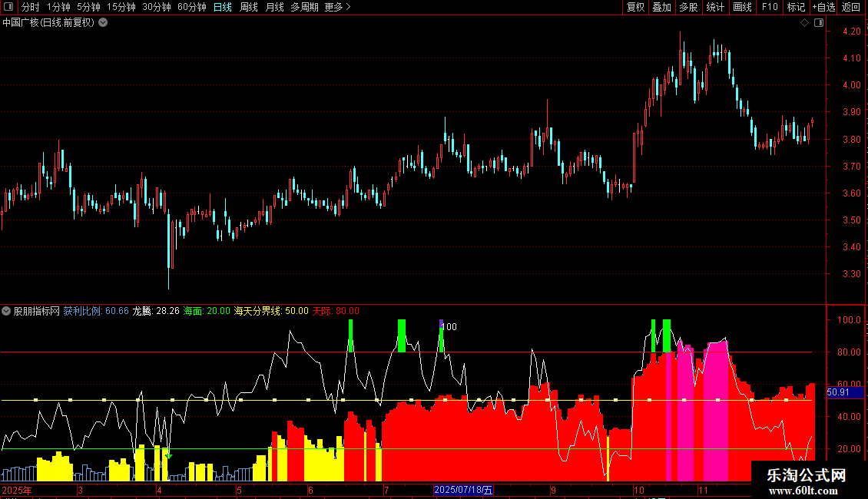Expand the 更多 period options
Image resolution: width=868 pixels, height=499 pixels.
pos(337,7)
